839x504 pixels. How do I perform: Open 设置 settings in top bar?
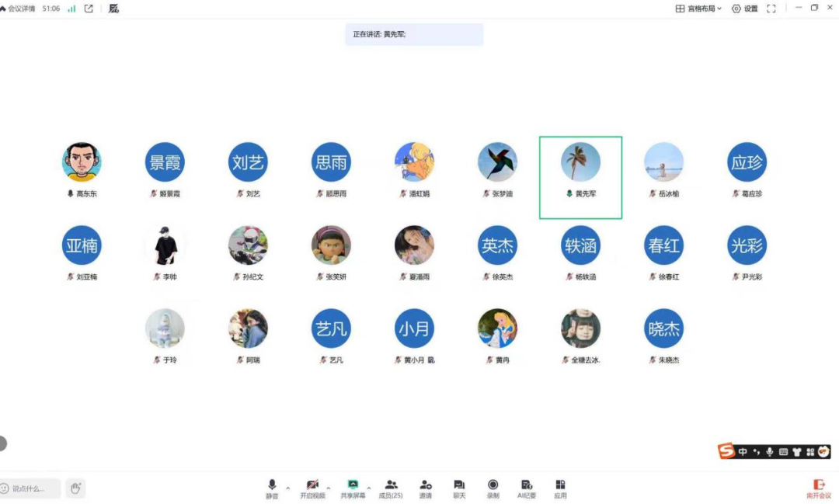click(x=744, y=9)
